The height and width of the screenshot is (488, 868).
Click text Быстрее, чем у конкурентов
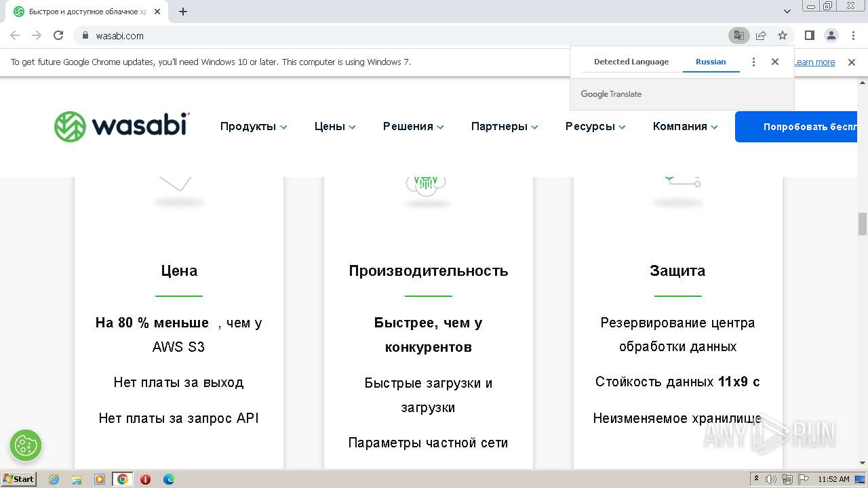[x=429, y=335]
